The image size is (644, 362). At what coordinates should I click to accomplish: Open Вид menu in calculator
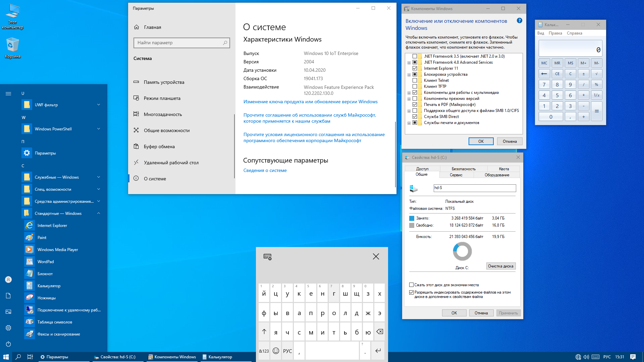point(541,33)
